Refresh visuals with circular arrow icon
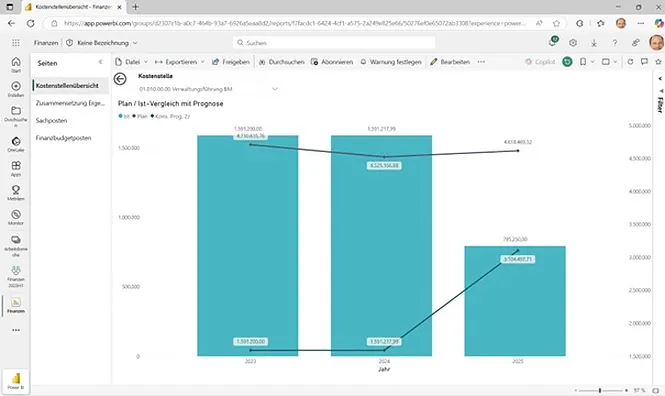 [630, 62]
